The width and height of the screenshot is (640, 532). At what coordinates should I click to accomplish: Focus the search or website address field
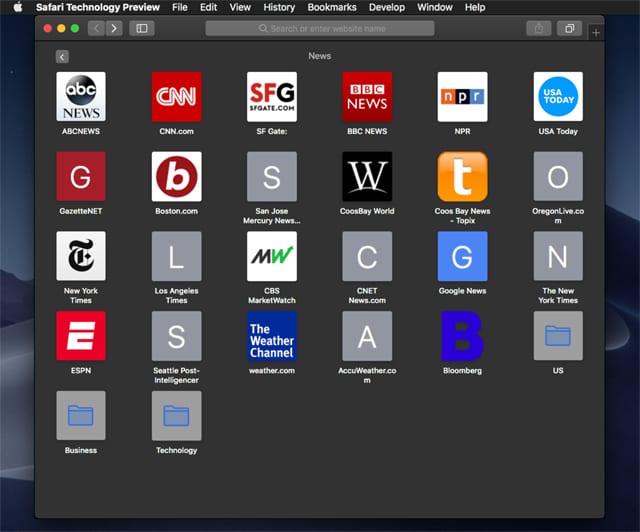320,28
